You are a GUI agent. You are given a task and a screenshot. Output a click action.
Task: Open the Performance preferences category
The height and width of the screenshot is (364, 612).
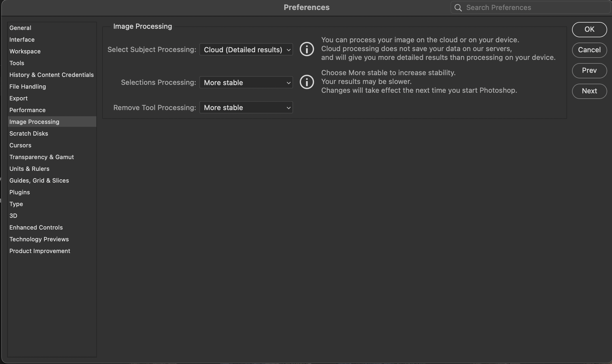pos(27,110)
